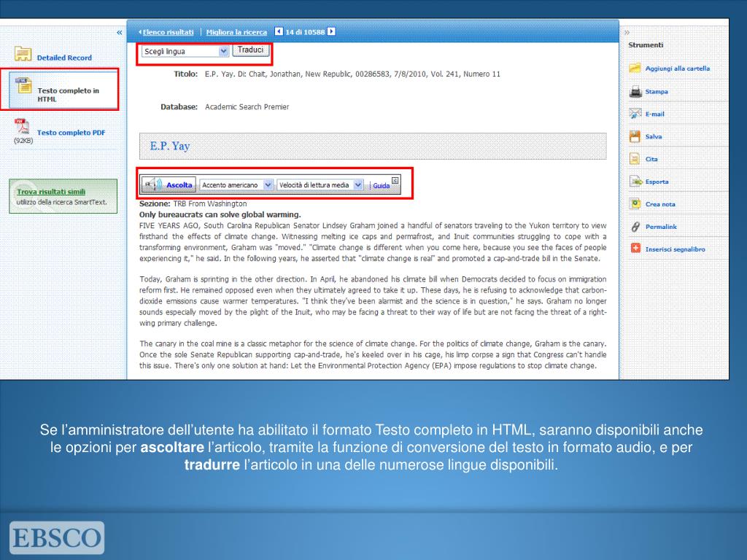747x560 pixels.
Task: Click the 'Strumenti' panel heading
Action: pos(646,44)
